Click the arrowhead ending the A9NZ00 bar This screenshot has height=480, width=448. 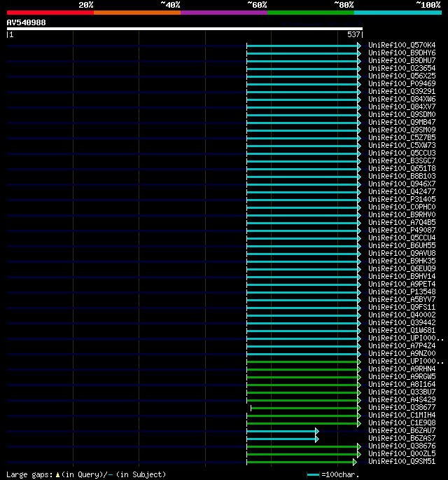tap(359, 354)
